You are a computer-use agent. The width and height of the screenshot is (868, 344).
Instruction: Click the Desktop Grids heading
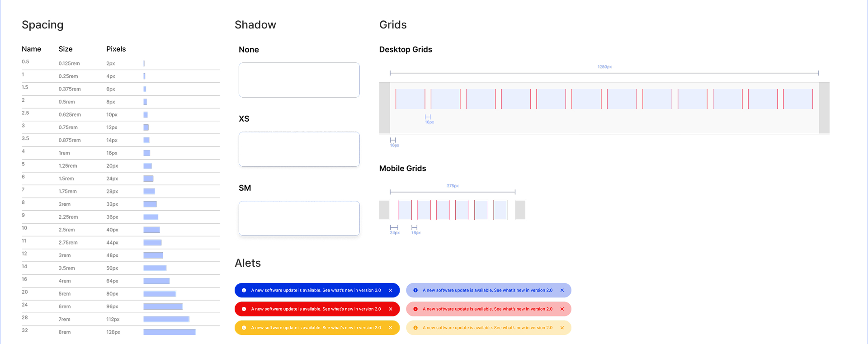coord(406,50)
